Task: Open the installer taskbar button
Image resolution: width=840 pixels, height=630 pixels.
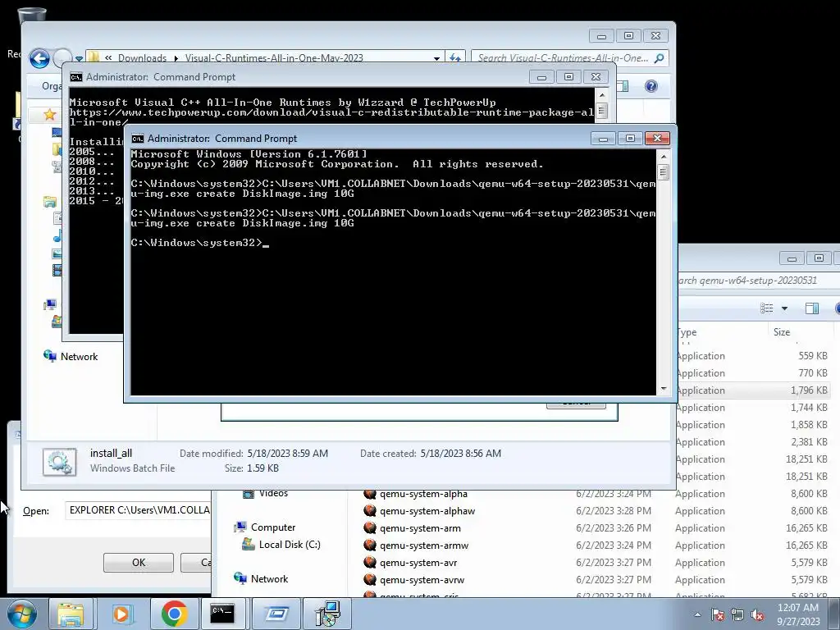Action: point(327,614)
